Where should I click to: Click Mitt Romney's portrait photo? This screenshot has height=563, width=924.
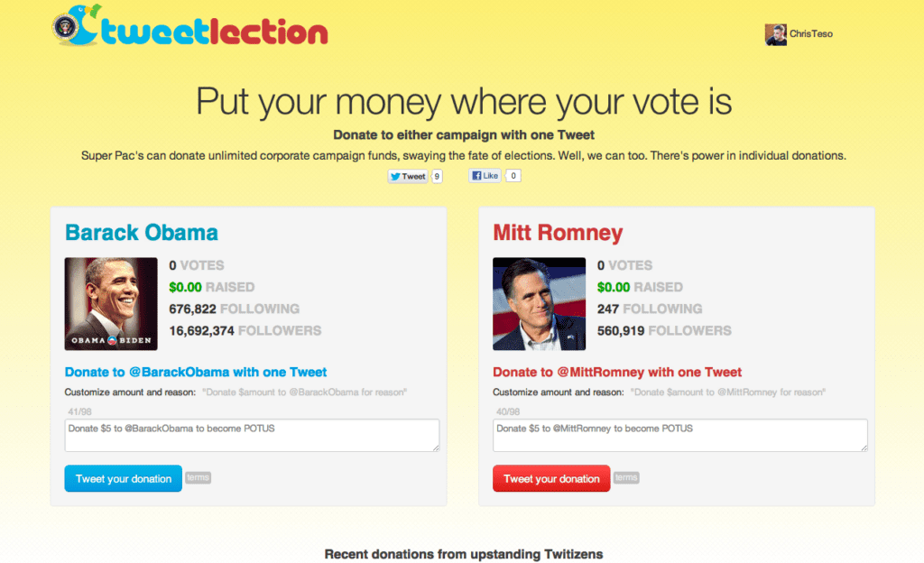click(x=539, y=304)
